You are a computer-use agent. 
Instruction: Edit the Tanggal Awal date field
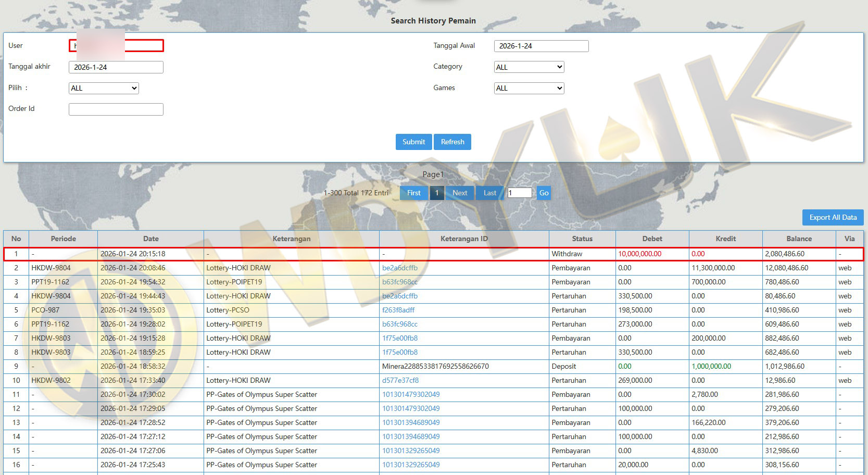click(x=541, y=46)
